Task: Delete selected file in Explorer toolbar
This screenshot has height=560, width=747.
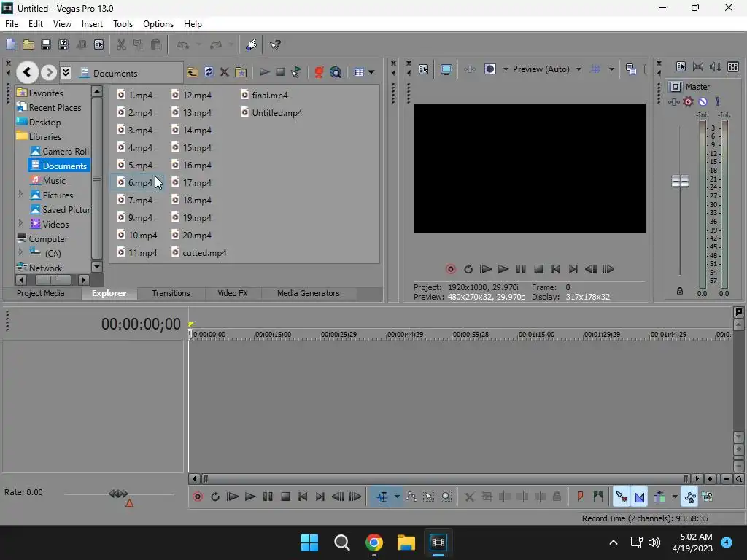Action: (x=225, y=72)
